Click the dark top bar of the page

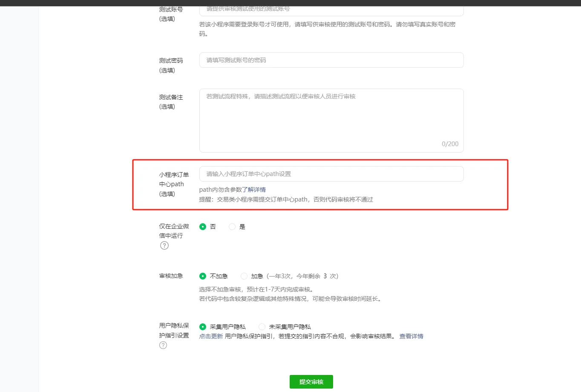click(290, 3)
